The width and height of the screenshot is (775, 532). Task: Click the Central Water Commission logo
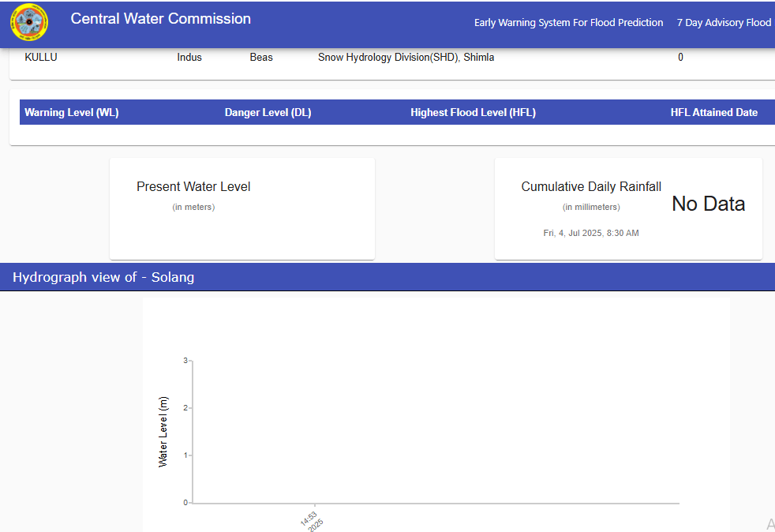pyautogui.click(x=29, y=24)
